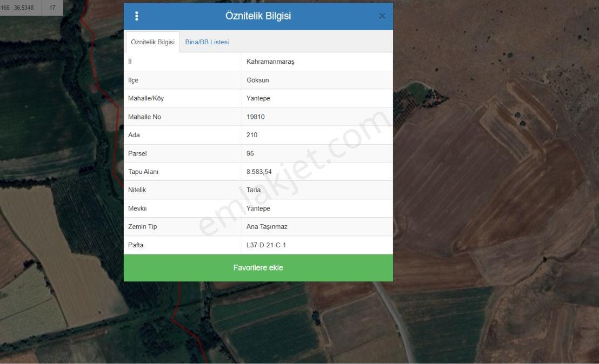Close the Öznitelik Bilgisi dialog
This screenshot has width=599, height=364.
coord(382,16)
